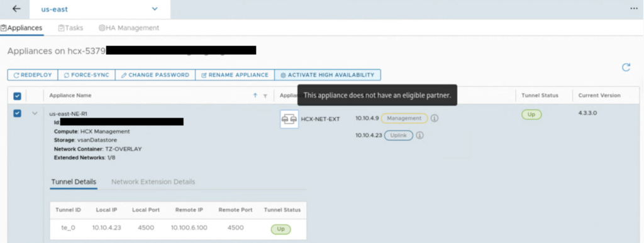Click the Current Version column header
644x243 pixels.
click(599, 96)
